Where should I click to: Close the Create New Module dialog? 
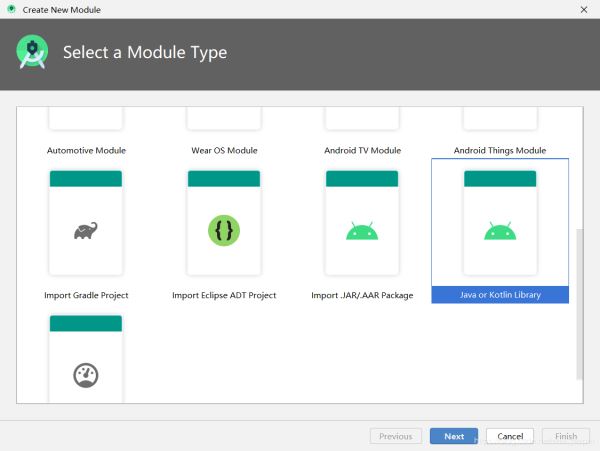(x=583, y=10)
